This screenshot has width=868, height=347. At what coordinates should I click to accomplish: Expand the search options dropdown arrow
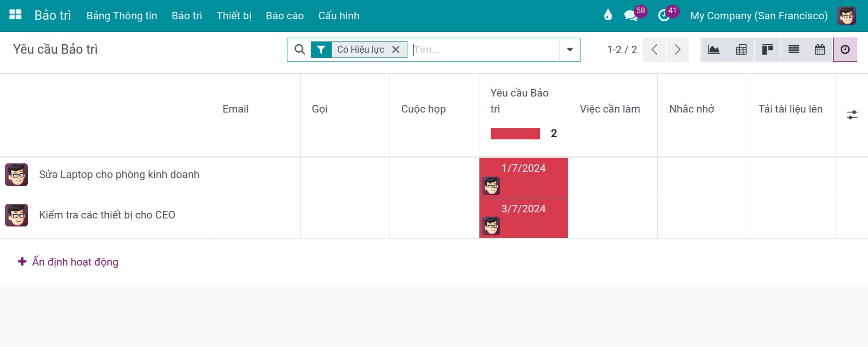(570, 49)
